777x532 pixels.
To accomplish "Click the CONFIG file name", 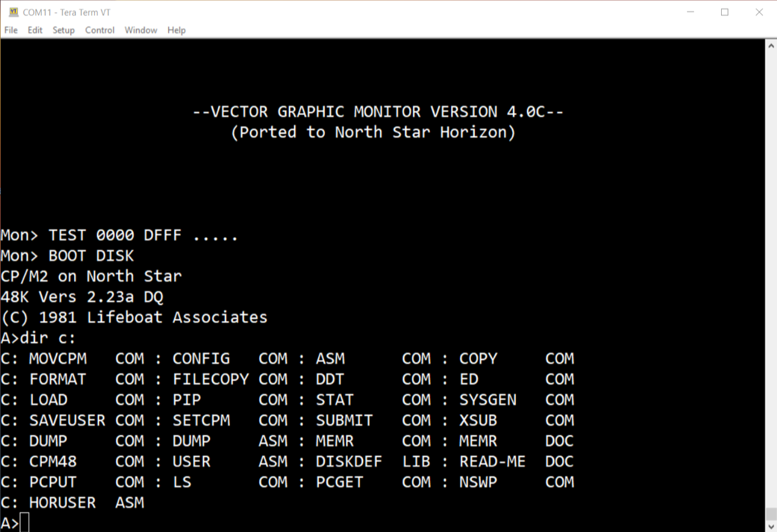I will tap(201, 359).
